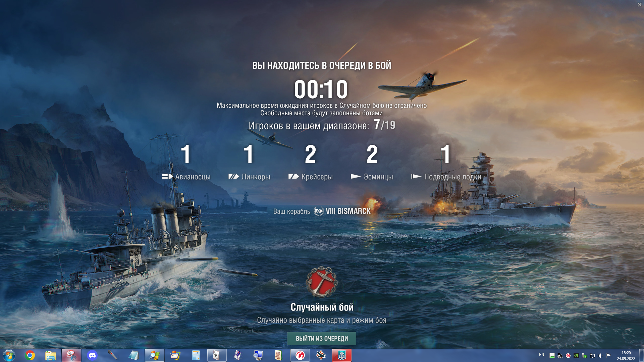Click the Авианосцы carrier class icon

pos(167,176)
